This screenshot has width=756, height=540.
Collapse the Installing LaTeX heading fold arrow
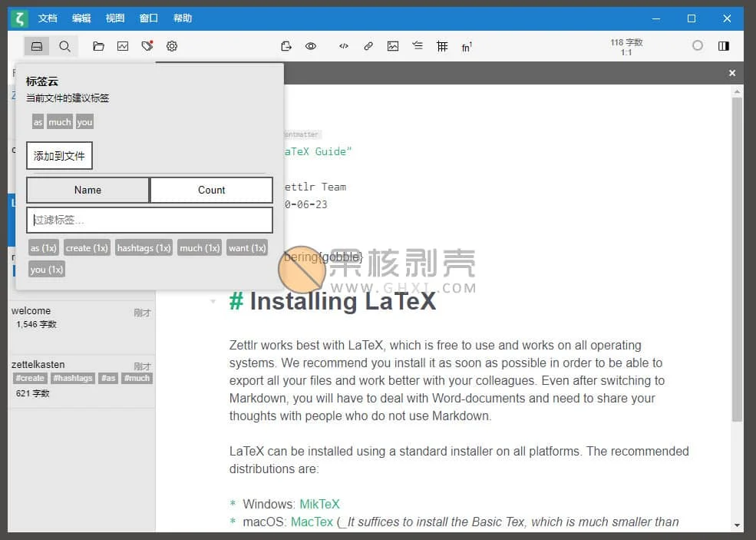click(x=213, y=302)
